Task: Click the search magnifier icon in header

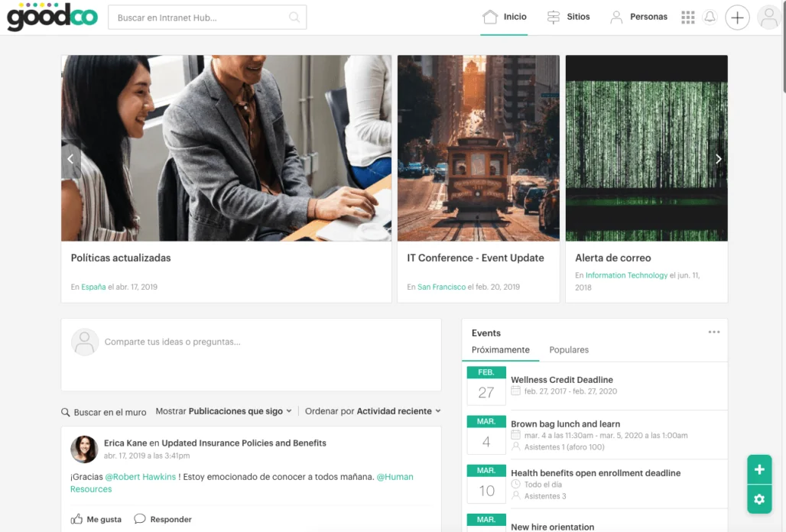Action: pos(294,18)
